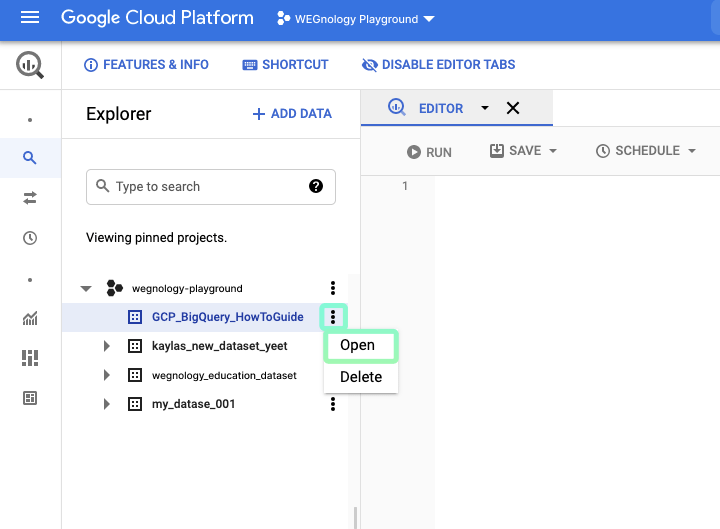Click Disable Editor Tabs
This screenshot has height=529, width=720.
(x=439, y=65)
